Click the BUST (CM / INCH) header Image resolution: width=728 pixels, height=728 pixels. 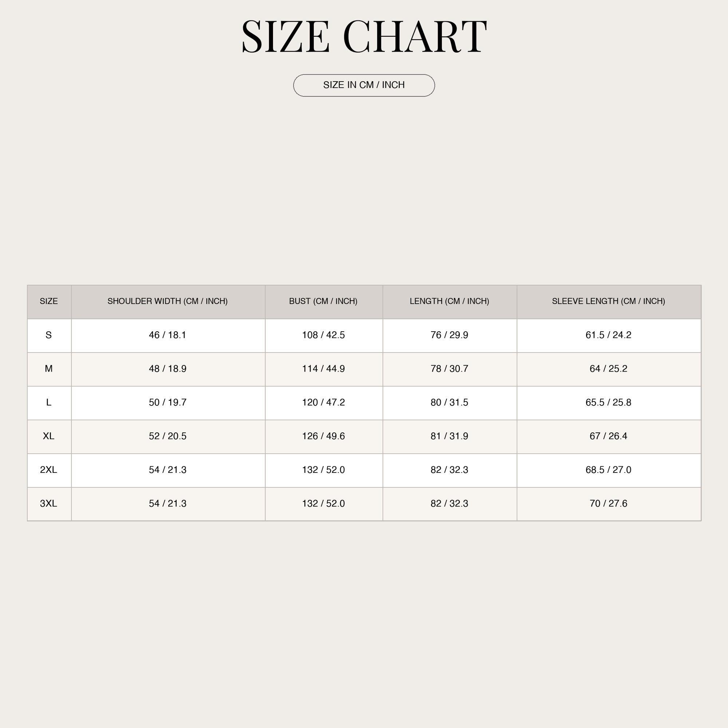point(324,301)
